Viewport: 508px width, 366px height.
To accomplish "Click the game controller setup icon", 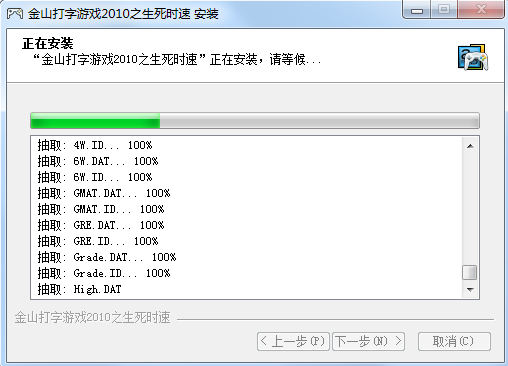I will tap(473, 57).
